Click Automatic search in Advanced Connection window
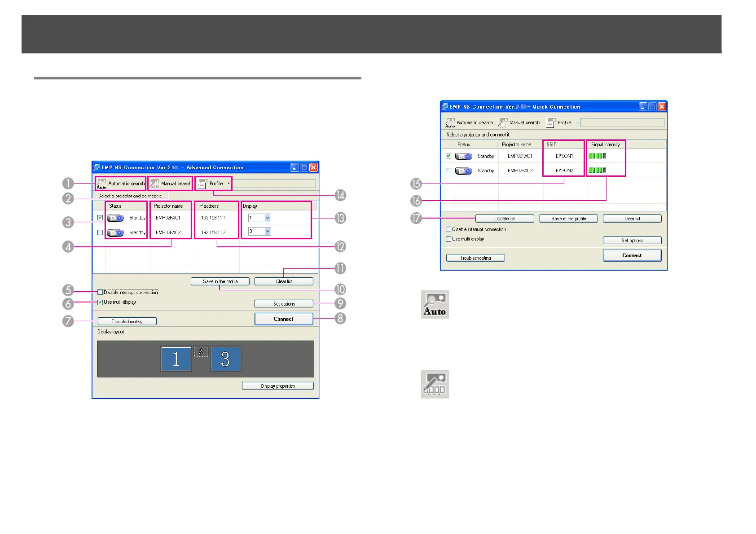The image size is (756, 534). tap(121, 184)
